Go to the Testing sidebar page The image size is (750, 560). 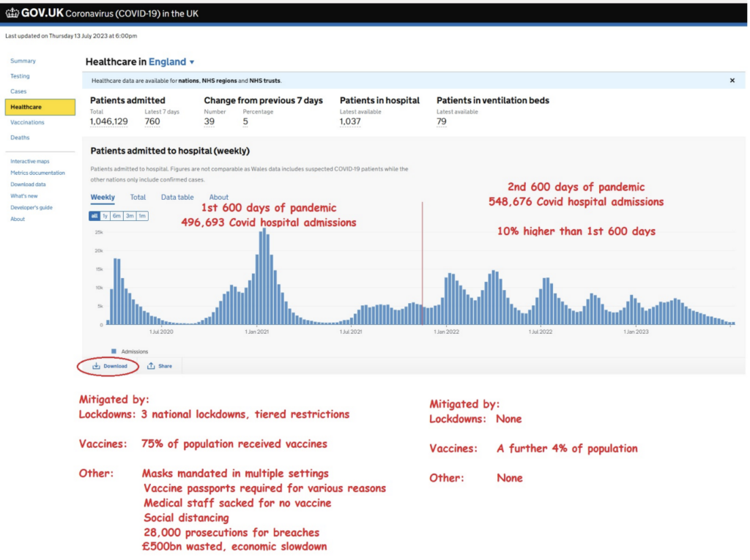point(20,76)
